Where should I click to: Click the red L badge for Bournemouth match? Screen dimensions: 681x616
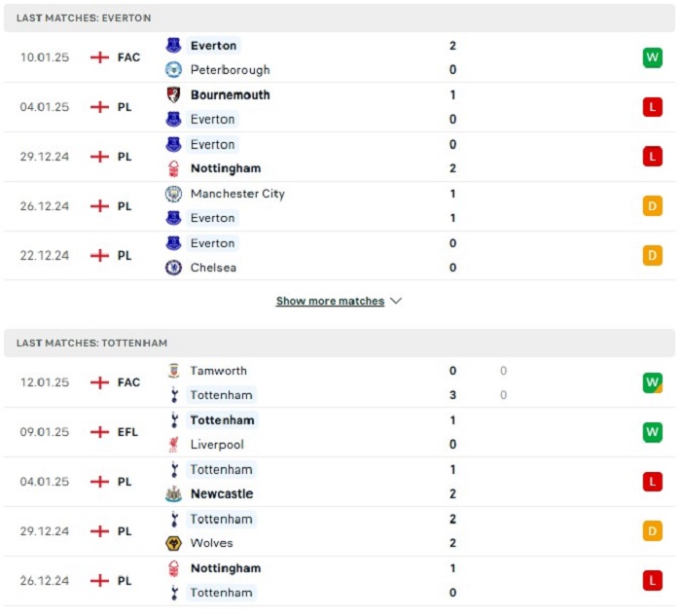(653, 107)
